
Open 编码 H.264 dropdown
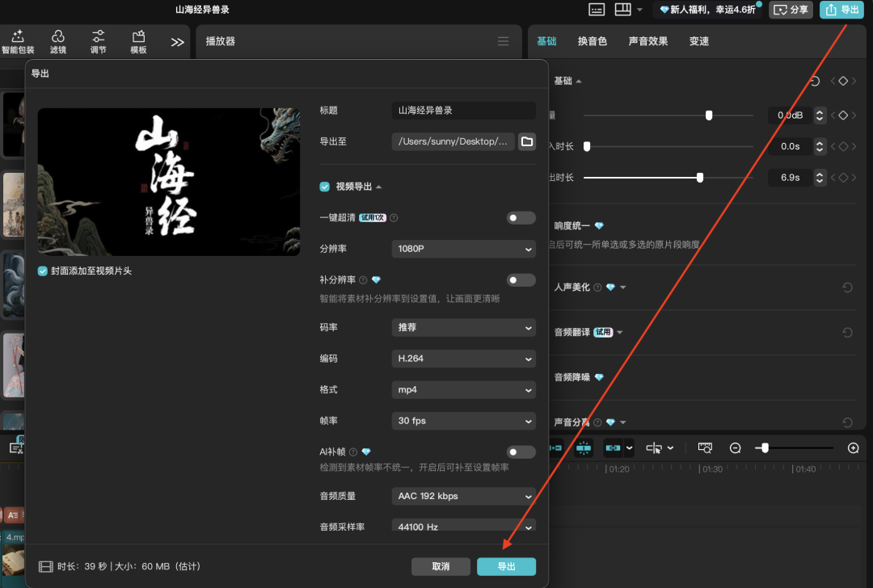click(464, 359)
